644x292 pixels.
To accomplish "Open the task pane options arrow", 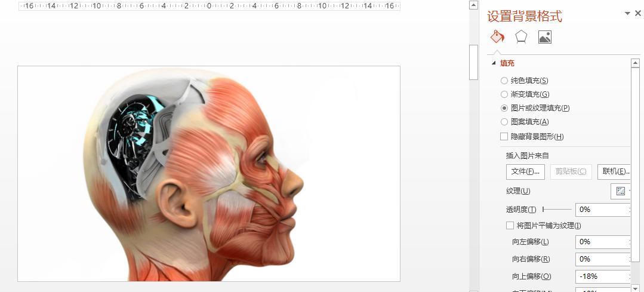I will coord(627,13).
